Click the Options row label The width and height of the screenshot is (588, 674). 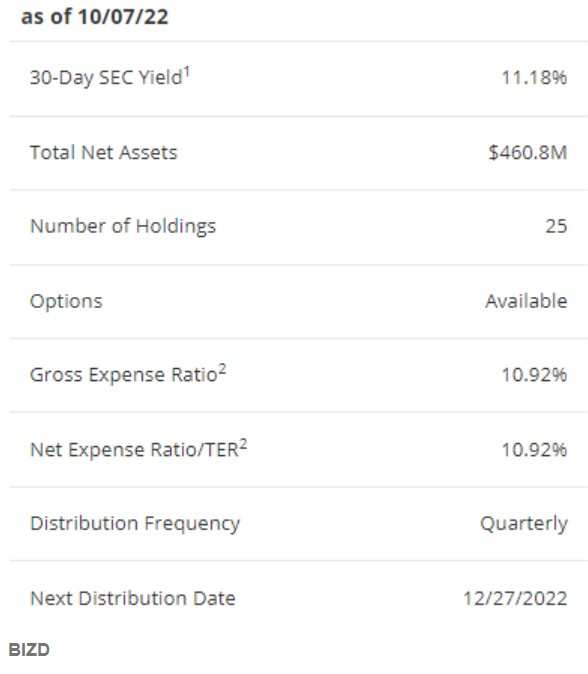(x=66, y=301)
